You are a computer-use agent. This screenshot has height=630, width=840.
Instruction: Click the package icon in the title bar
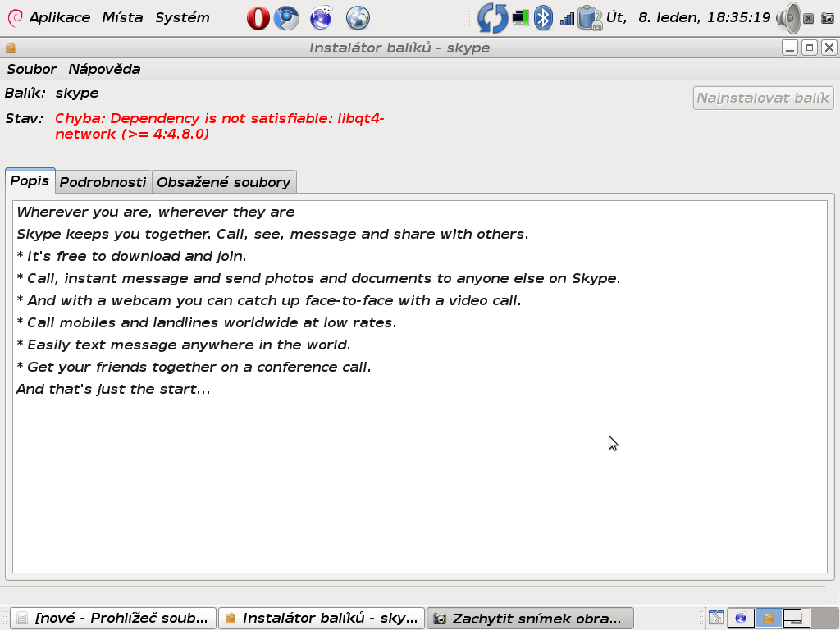[x=10, y=48]
